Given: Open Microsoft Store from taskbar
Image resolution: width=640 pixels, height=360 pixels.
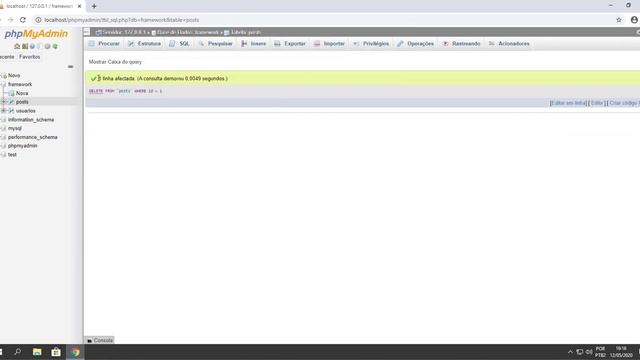Looking at the screenshot, I should [x=56, y=352].
